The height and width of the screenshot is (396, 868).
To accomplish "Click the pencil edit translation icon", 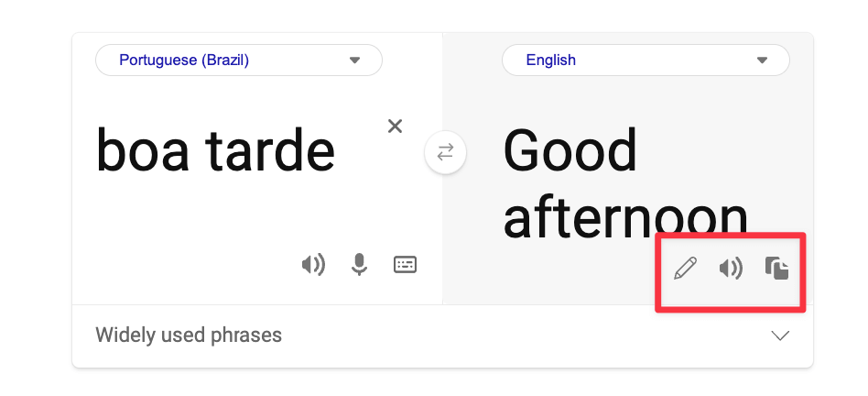I will [x=685, y=269].
